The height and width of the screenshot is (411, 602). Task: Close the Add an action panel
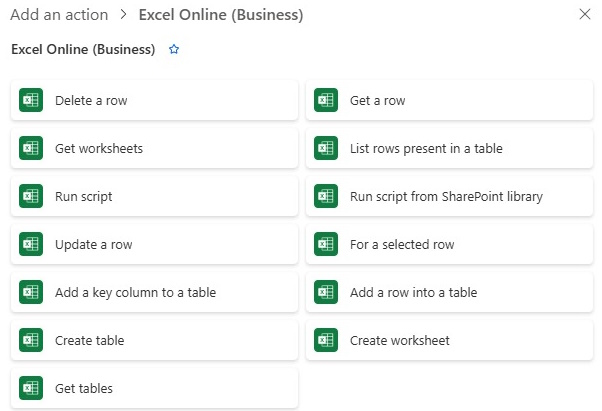pos(585,14)
